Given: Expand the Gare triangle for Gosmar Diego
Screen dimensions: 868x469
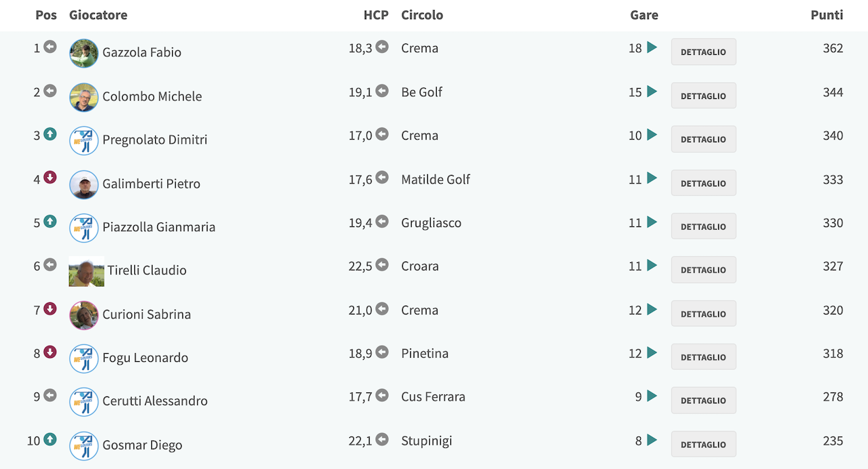Looking at the screenshot, I should pos(652,440).
